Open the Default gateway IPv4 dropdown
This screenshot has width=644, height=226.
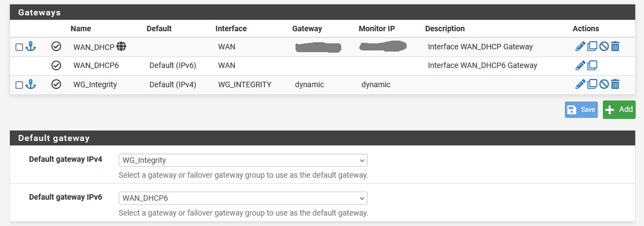243,160
